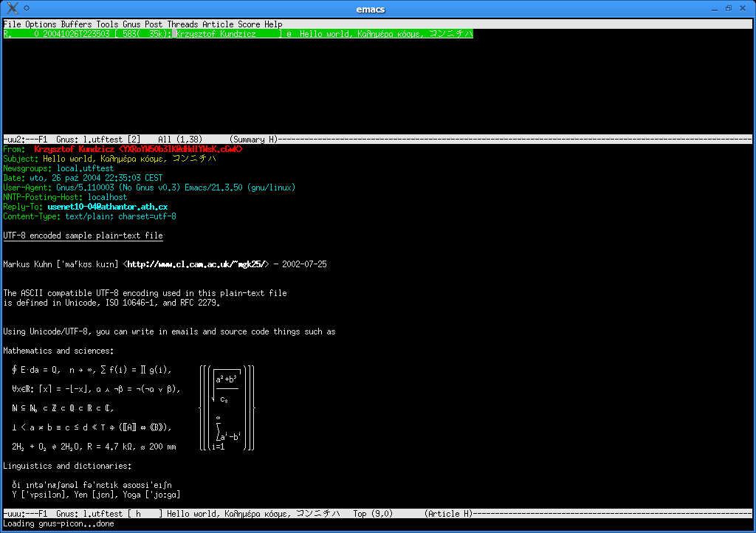Click the 'Loading gnus-picon...done' echo area message
Image resolution: width=756 pixels, height=533 pixels.
(58, 524)
